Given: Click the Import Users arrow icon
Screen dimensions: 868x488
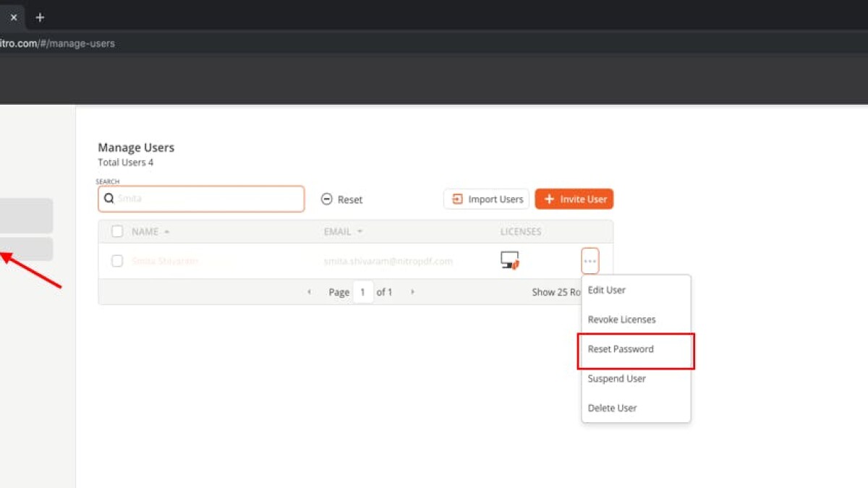Looking at the screenshot, I should [x=457, y=200].
